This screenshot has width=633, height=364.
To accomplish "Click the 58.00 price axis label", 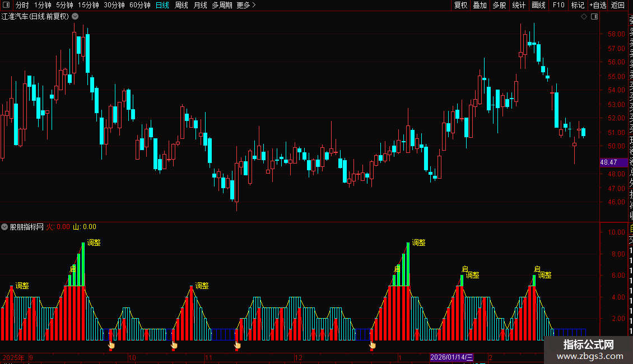I will [x=616, y=34].
